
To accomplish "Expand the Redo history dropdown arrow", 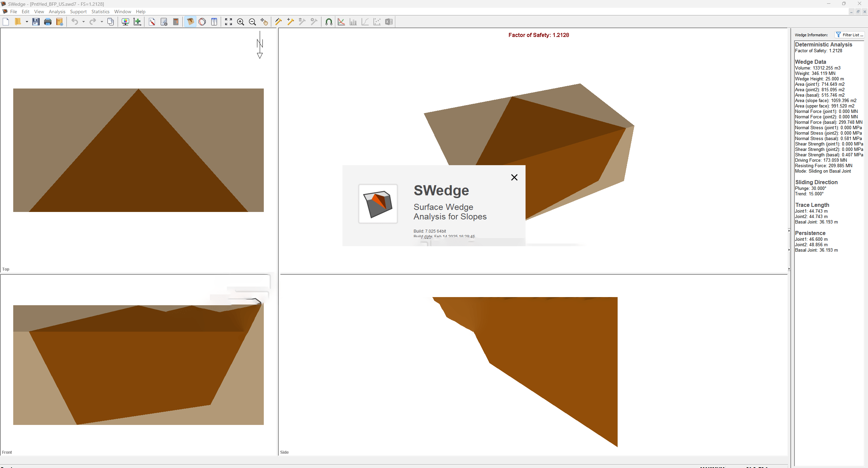I will tap(102, 22).
